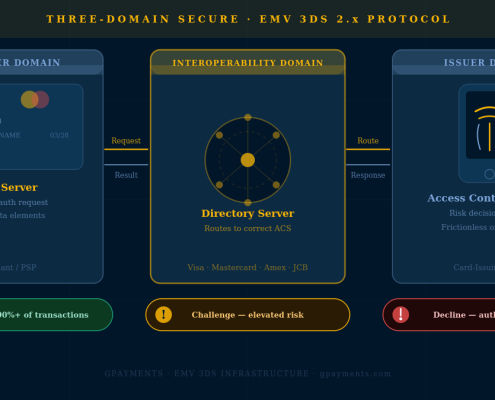Click the Three-Domain Secure page title
The image size is (495, 400).
[248, 19]
